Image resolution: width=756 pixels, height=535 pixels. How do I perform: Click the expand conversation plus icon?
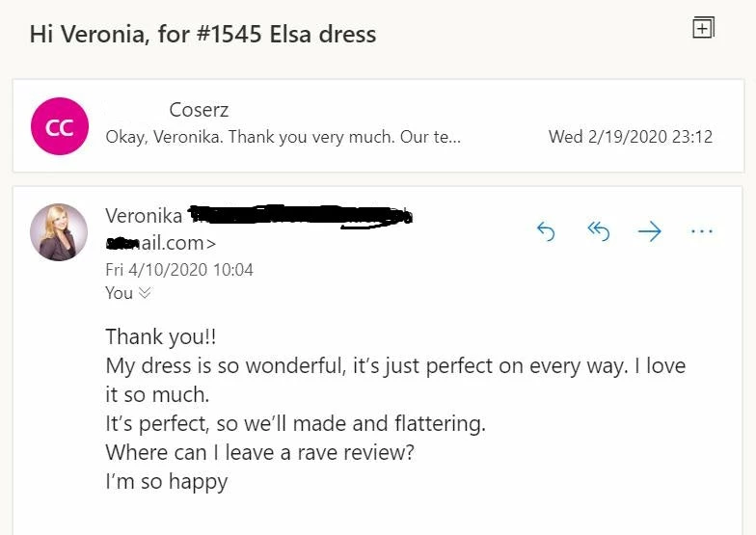tap(704, 28)
